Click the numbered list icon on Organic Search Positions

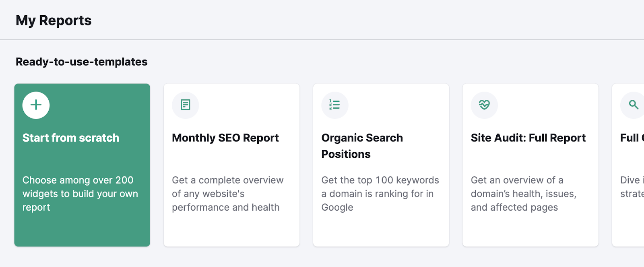(335, 105)
